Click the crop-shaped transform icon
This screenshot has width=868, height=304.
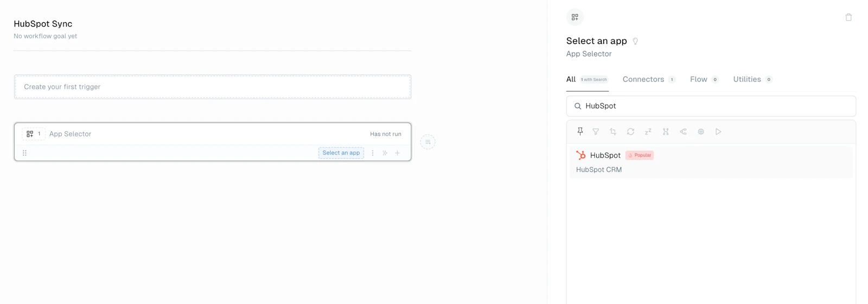point(613,132)
